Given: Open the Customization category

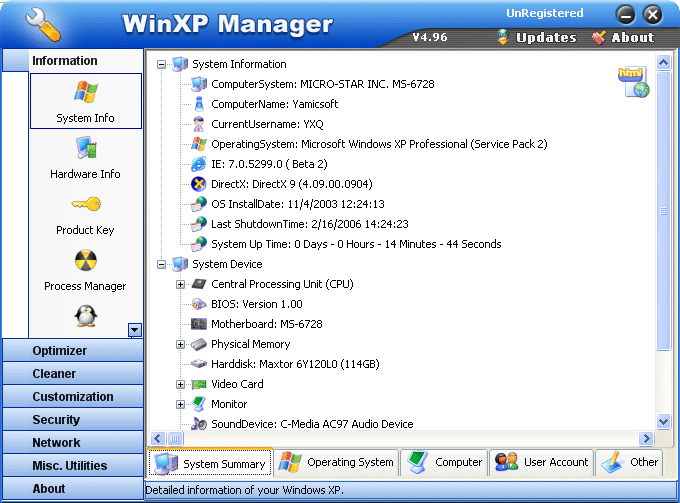Looking at the screenshot, I should coord(73,396).
